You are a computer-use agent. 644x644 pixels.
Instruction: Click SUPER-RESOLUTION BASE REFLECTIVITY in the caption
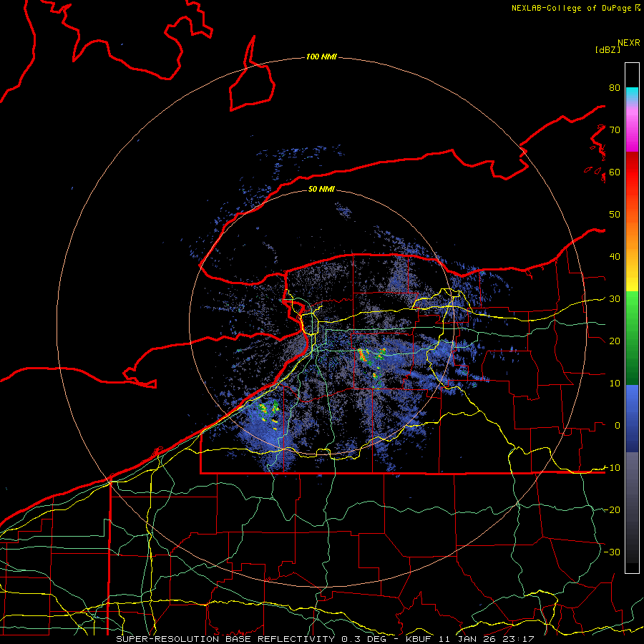pos(225,639)
